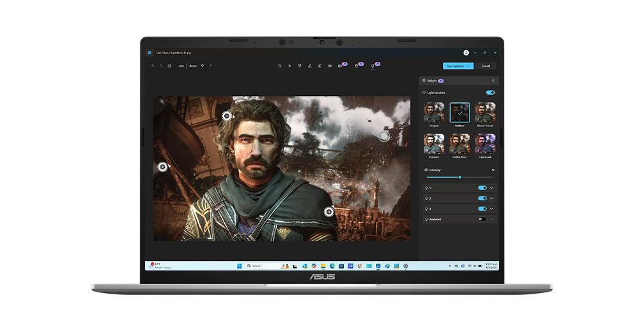
Task: Select the Relight lightbulb tool in toolbar
Action: pos(372,66)
